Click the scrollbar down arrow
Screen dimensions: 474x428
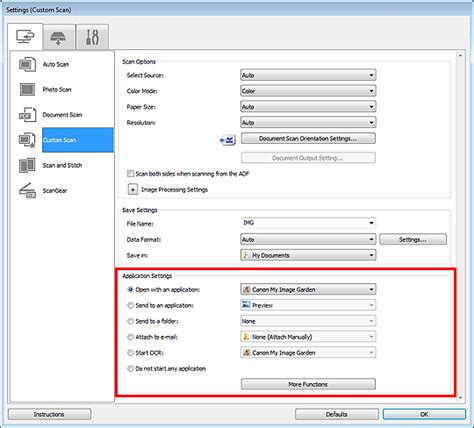click(x=460, y=397)
